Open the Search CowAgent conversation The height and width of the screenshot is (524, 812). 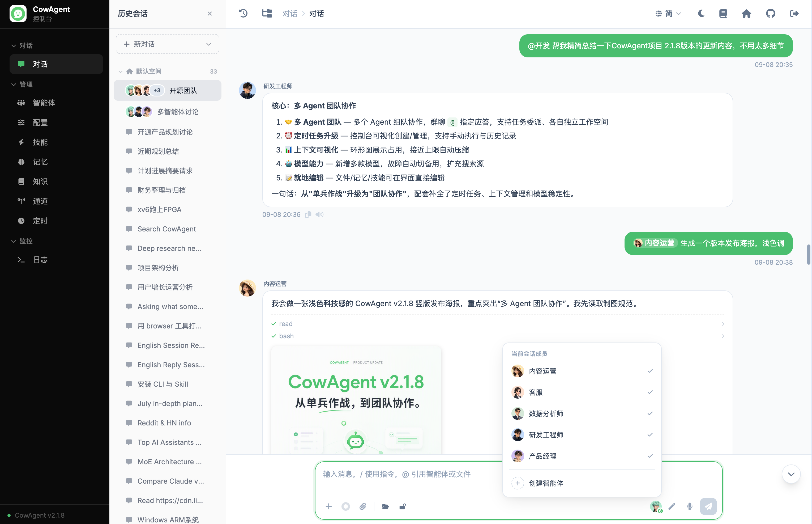(167, 229)
